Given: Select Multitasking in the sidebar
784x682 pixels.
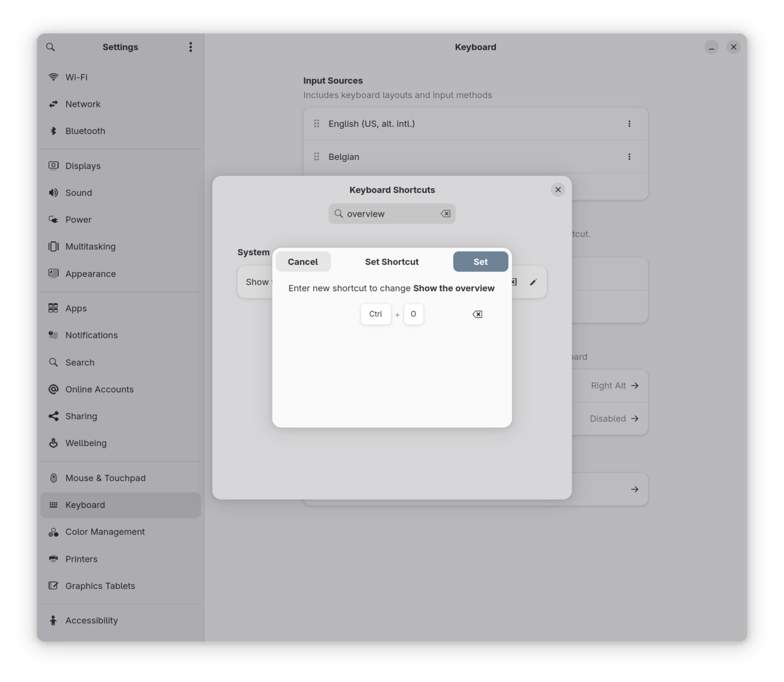Looking at the screenshot, I should [x=90, y=246].
